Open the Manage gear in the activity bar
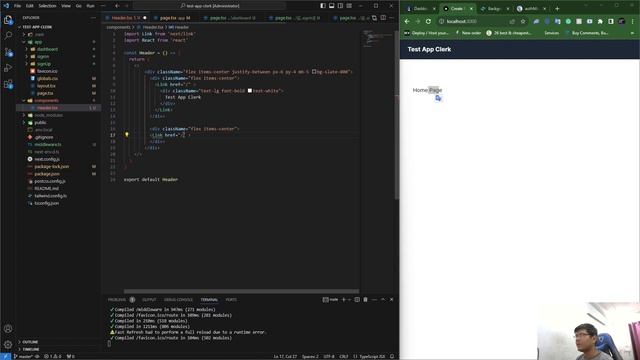Viewport: 640px width, 360px height. (x=8, y=344)
